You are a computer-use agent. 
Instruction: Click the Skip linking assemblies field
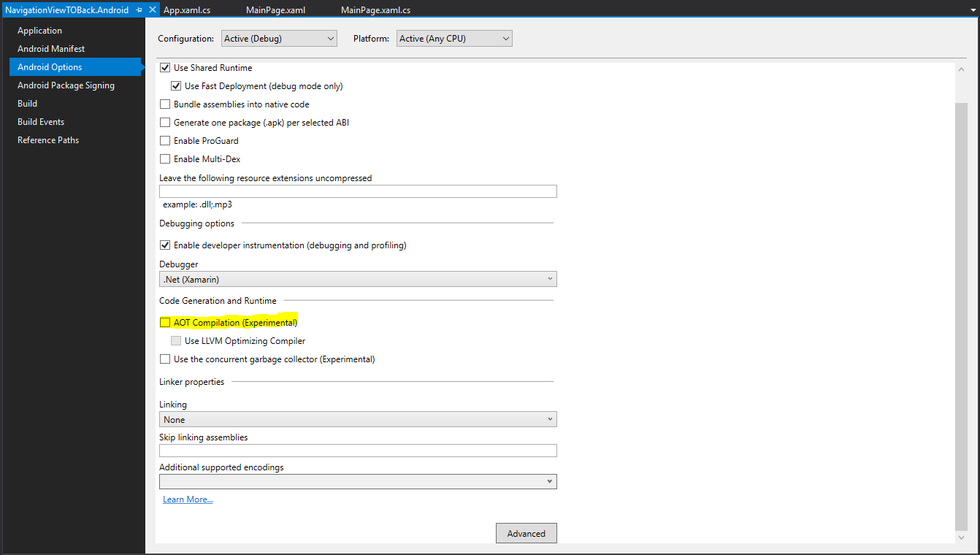point(358,451)
